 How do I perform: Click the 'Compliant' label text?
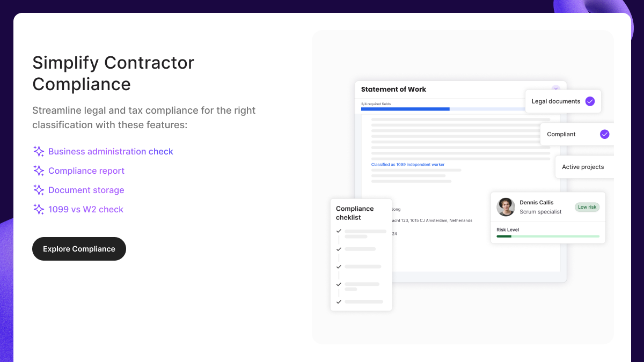coord(561,134)
